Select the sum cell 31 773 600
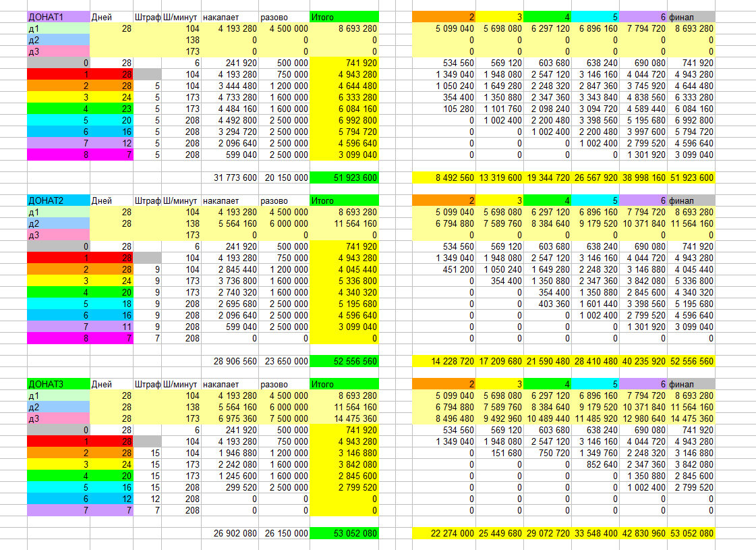This screenshot has width=756, height=550. 229,177
